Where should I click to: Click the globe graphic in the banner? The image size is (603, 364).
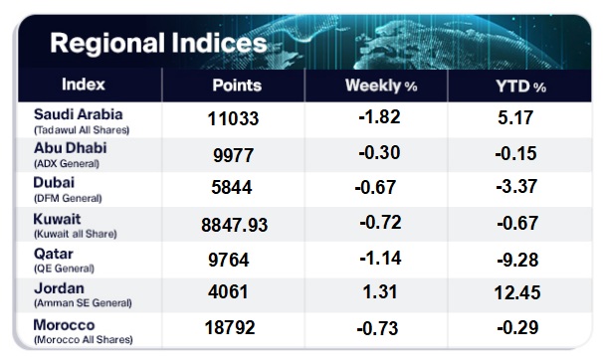click(442, 43)
